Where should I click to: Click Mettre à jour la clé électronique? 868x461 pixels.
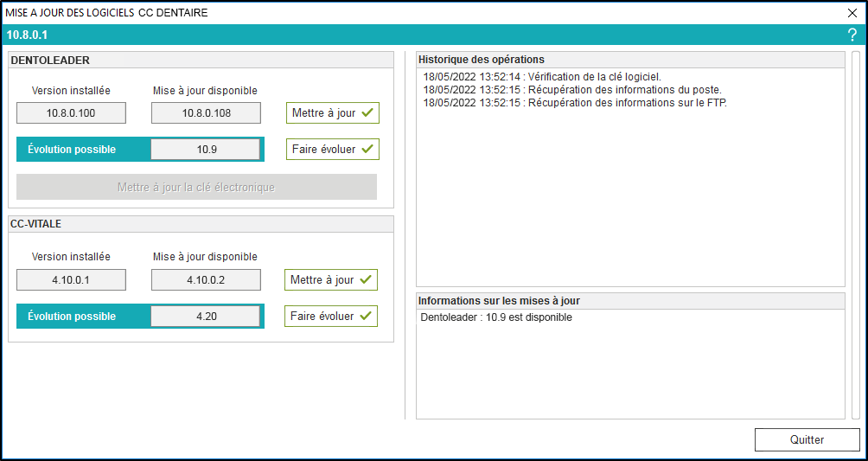tap(196, 187)
